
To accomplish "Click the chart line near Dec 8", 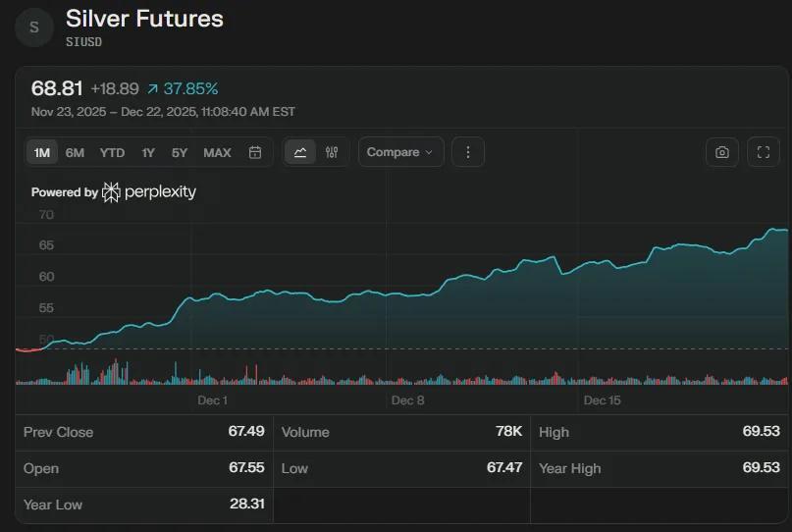I will pyautogui.click(x=407, y=293).
